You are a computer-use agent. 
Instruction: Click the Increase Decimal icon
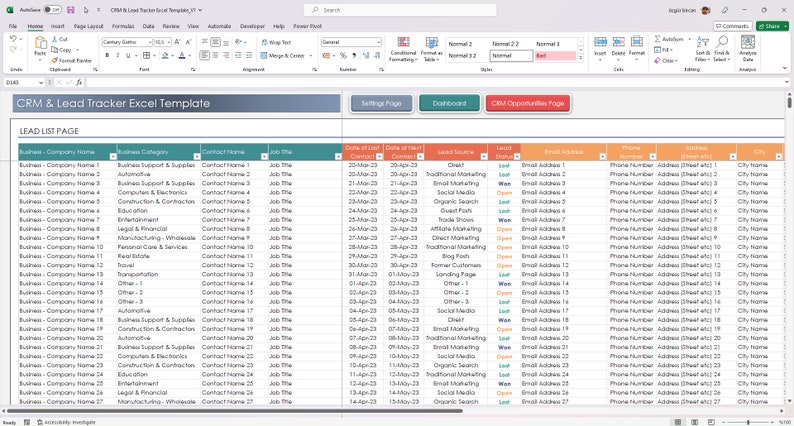coord(366,55)
